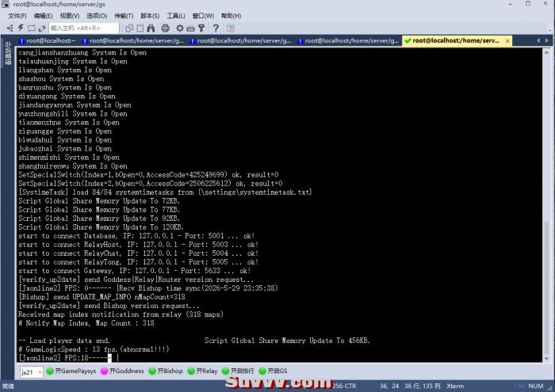Open the 帮助(H) menu
This screenshot has width=555, height=392.
[232, 16]
